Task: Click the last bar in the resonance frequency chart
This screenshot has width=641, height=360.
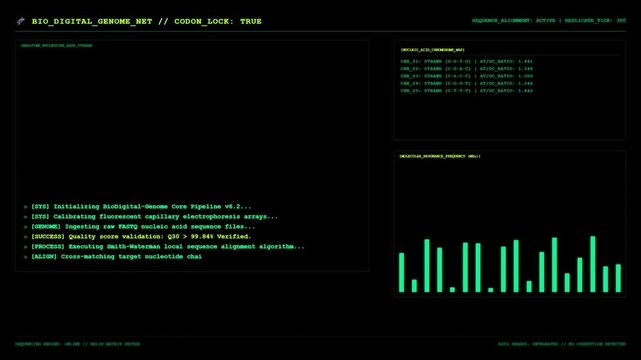Action: [618, 278]
